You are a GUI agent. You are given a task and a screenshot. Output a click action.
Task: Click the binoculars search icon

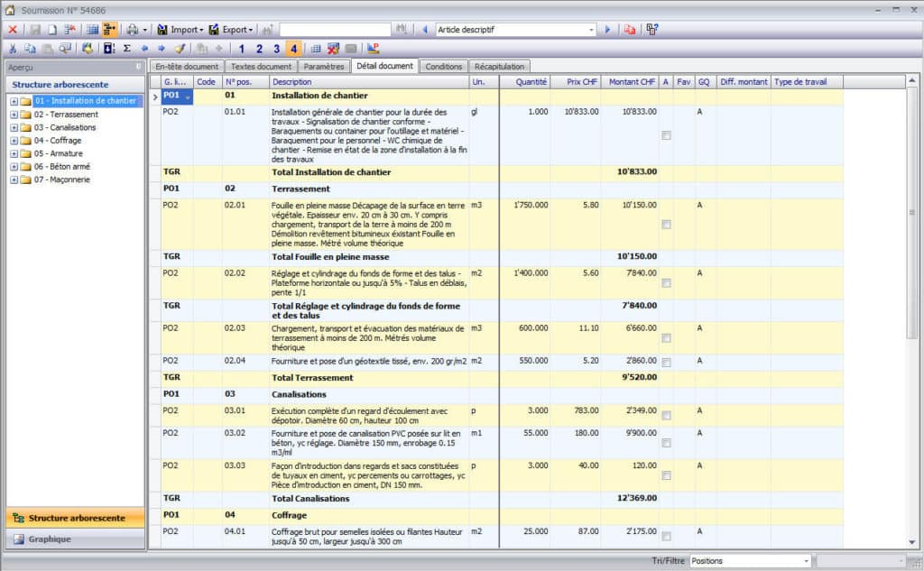pyautogui.click(x=402, y=30)
